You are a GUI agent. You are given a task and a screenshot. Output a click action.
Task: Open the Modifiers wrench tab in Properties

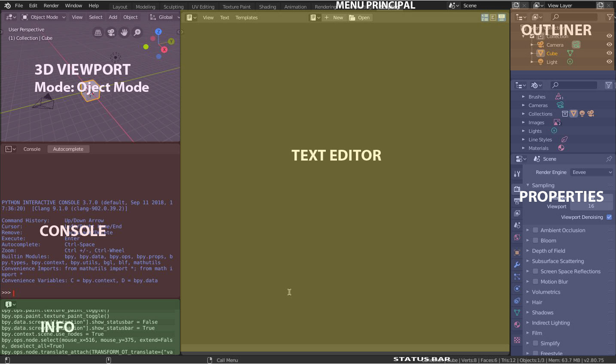click(517, 264)
